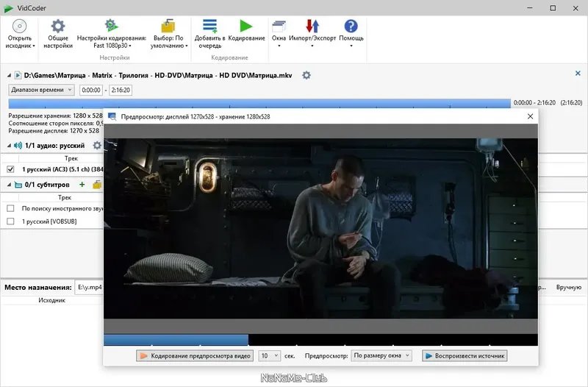Check subtitle 1 русский VOBSUB
Screen dimensions: 588x387
(10, 221)
